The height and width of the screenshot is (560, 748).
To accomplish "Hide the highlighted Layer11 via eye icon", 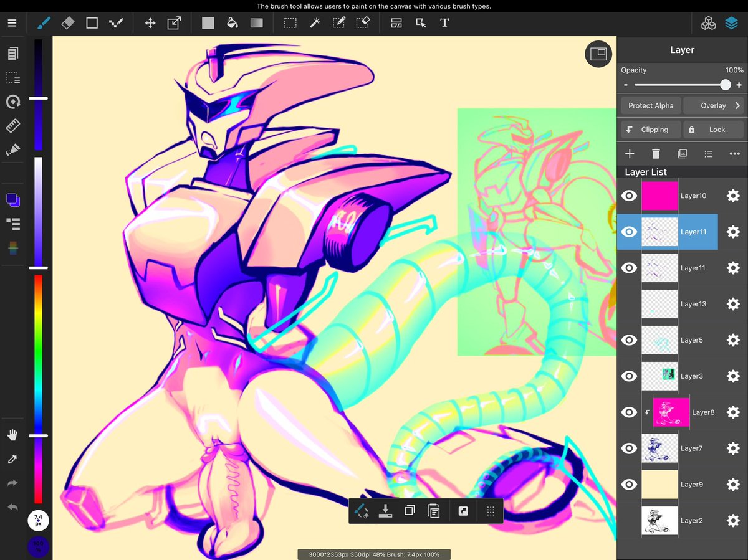I will pos(630,232).
